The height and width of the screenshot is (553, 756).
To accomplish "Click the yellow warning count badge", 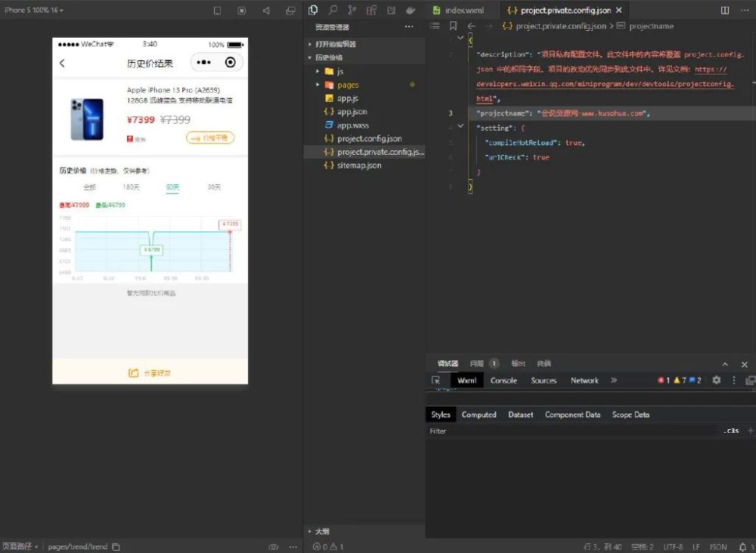I will pos(680,380).
